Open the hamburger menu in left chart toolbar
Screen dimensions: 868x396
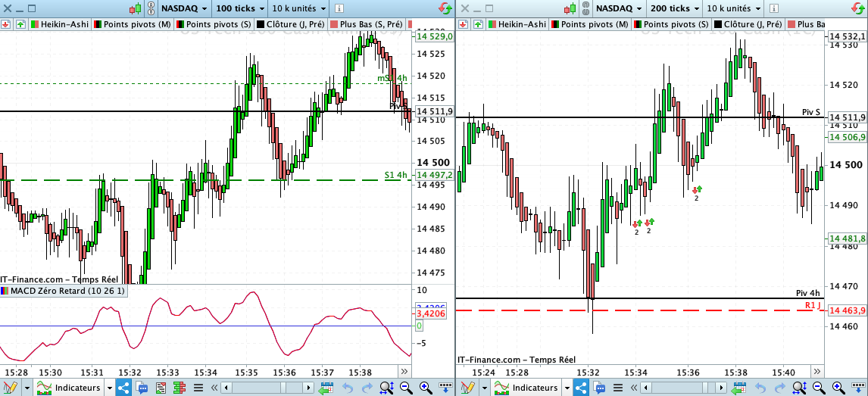[x=198, y=388]
